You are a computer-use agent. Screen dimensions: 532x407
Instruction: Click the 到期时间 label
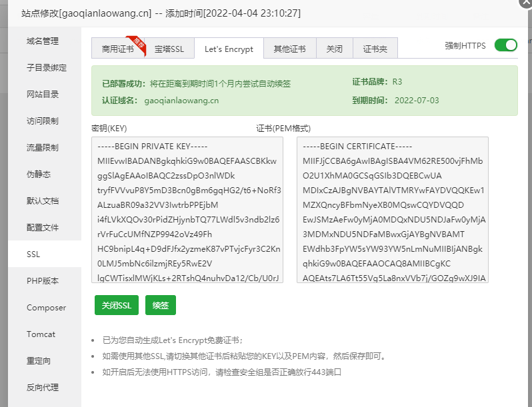(370, 101)
